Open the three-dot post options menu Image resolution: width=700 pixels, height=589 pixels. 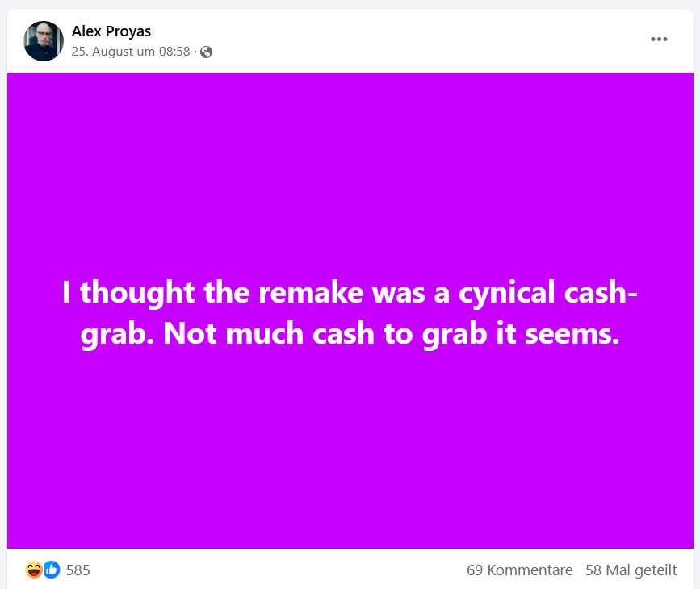point(659,40)
